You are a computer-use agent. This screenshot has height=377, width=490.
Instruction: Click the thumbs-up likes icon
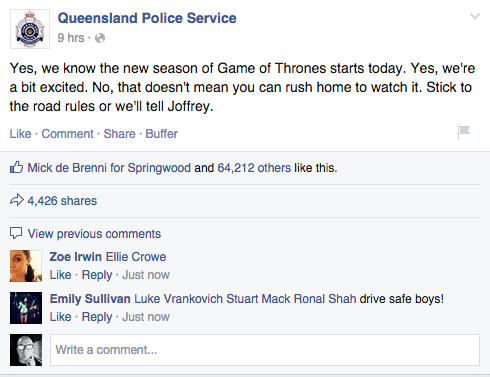16,167
